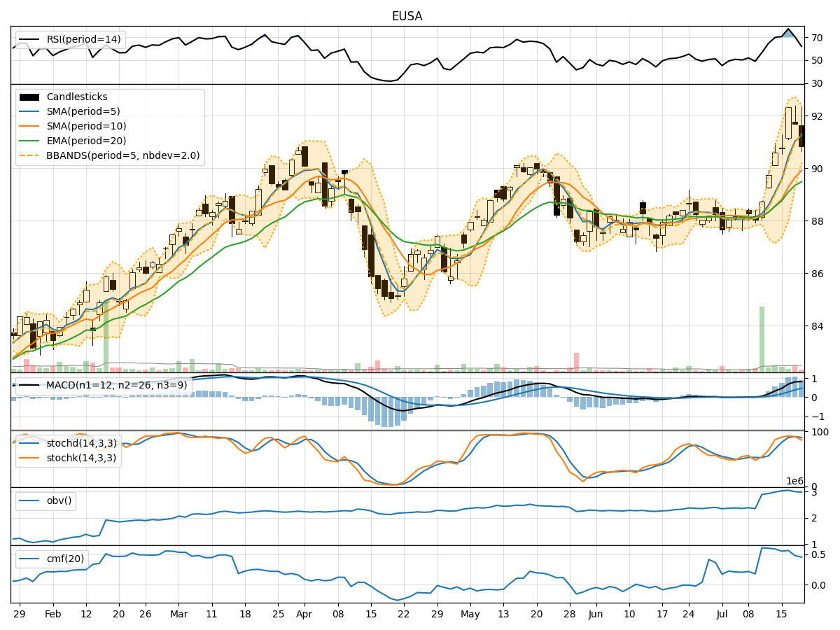Click the MACD axis label −1
The height and width of the screenshot is (630, 840).
point(817,416)
